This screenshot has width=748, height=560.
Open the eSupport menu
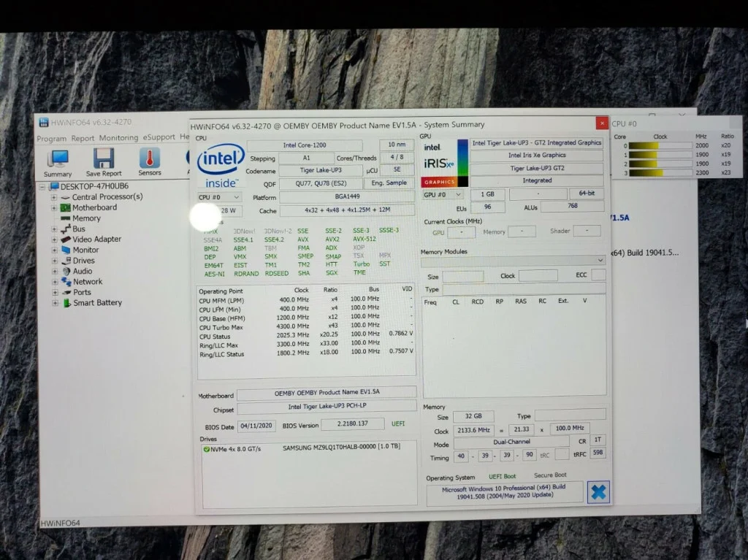(x=159, y=138)
